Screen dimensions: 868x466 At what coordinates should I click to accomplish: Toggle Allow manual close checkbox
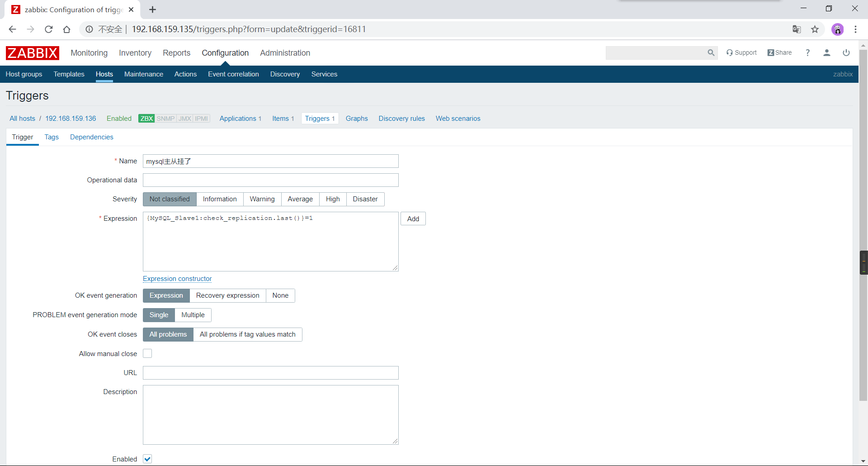click(147, 353)
